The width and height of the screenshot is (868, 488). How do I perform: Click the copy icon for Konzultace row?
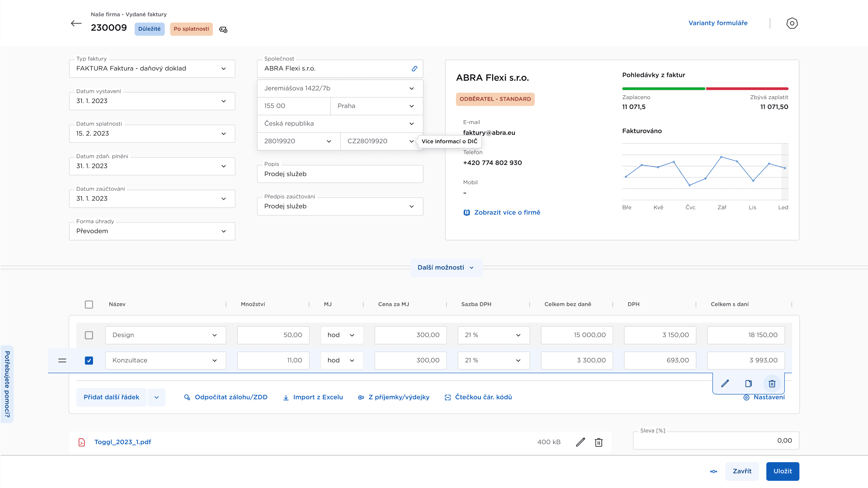pyautogui.click(x=748, y=383)
